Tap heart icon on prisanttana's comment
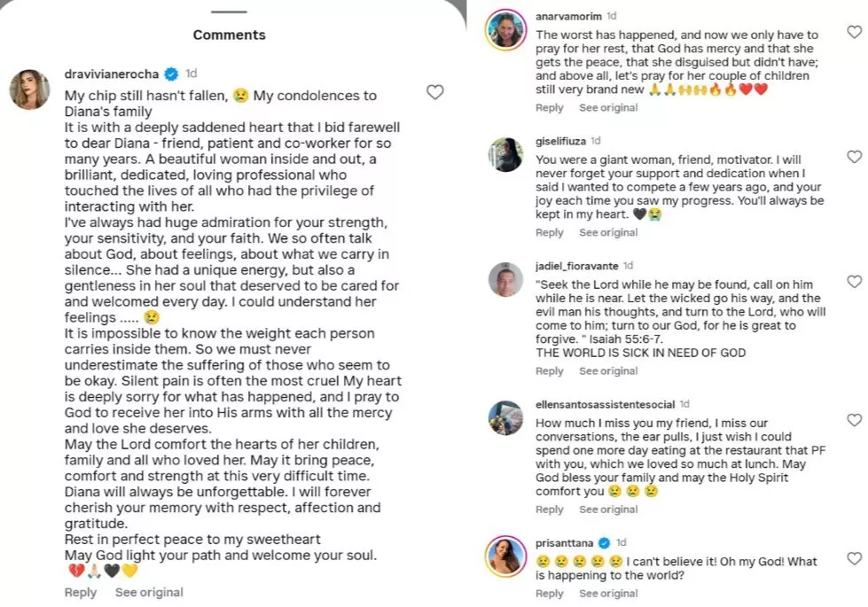The height and width of the screenshot is (607, 868). (854, 558)
